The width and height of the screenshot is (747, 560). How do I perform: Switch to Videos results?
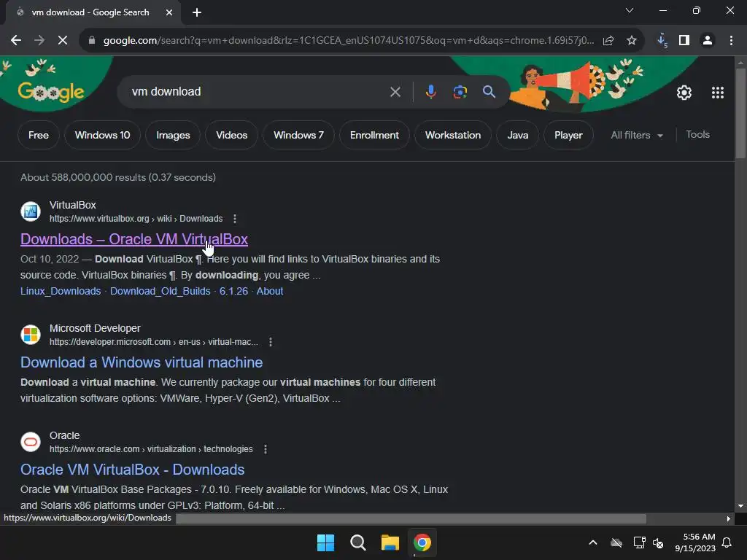tap(231, 135)
